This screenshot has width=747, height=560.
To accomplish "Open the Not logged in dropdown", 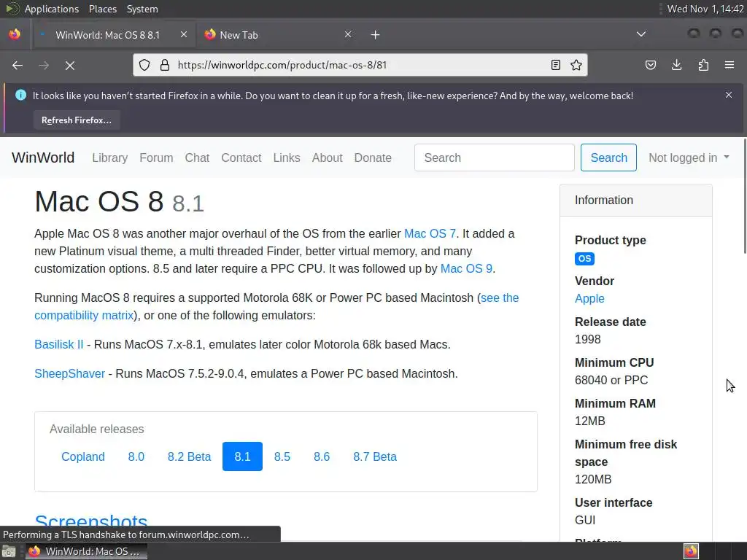I will (689, 157).
